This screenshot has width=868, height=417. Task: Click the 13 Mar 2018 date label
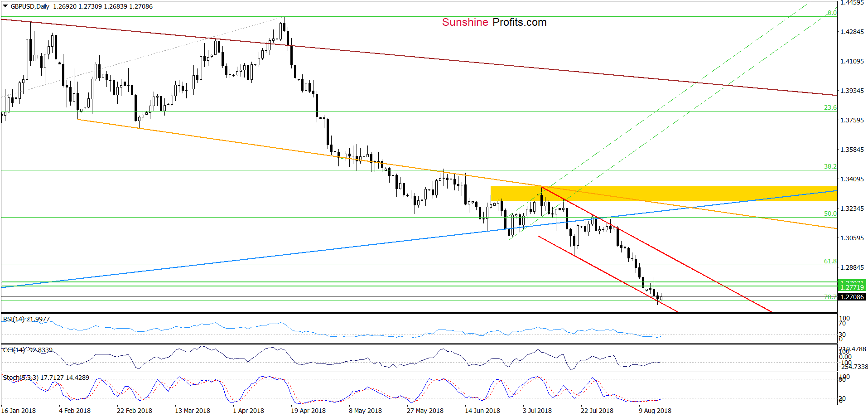tap(193, 411)
